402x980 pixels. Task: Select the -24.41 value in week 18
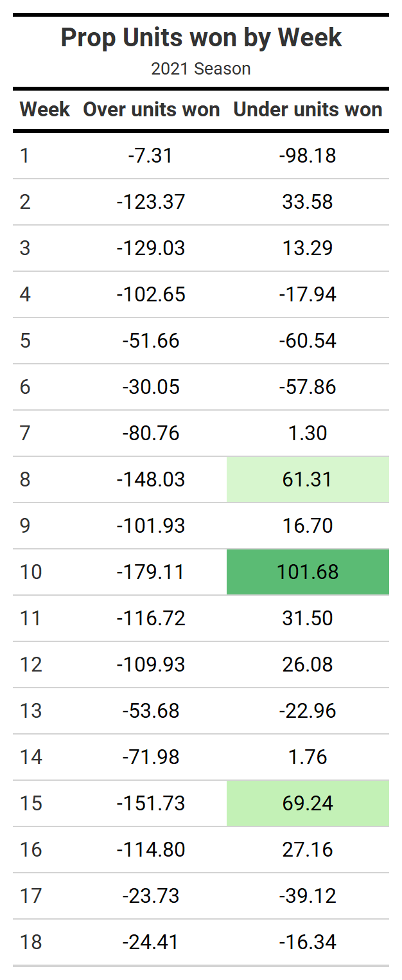151,942
